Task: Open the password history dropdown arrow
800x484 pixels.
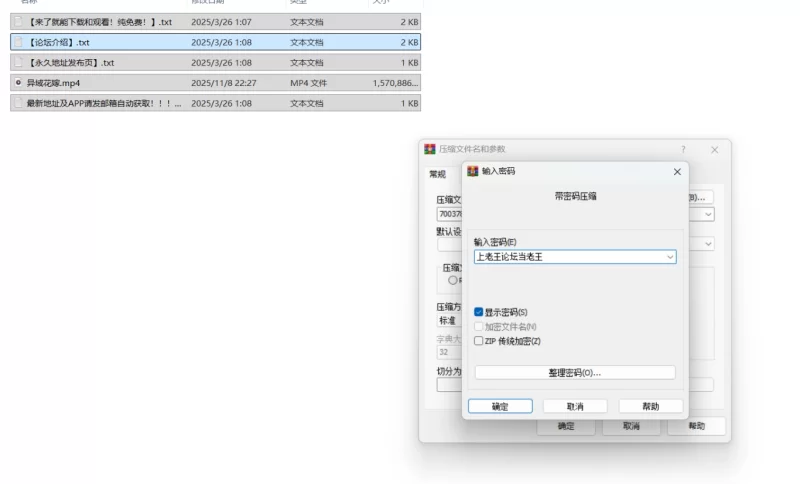Action: 670,257
